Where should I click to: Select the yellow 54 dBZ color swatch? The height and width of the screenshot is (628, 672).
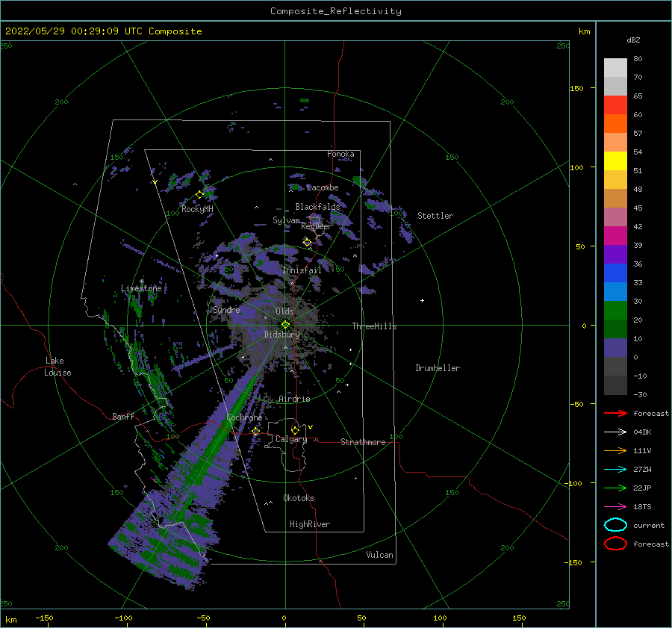(x=615, y=161)
